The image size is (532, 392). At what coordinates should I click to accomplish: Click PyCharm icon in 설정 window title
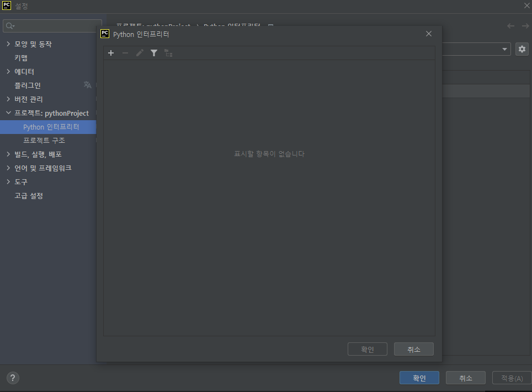click(x=7, y=6)
